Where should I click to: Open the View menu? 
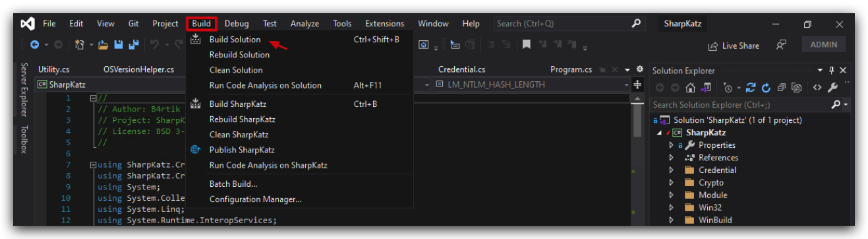pyautogui.click(x=105, y=24)
